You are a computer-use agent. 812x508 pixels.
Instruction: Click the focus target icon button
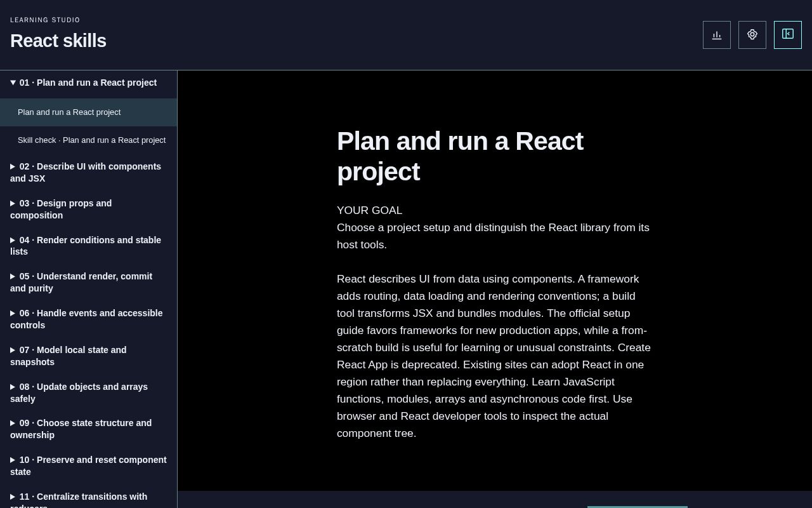752,35
